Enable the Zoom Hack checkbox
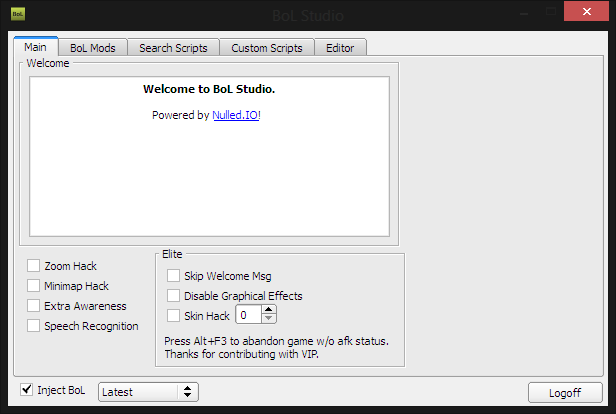This screenshot has height=414, width=616. click(33, 266)
